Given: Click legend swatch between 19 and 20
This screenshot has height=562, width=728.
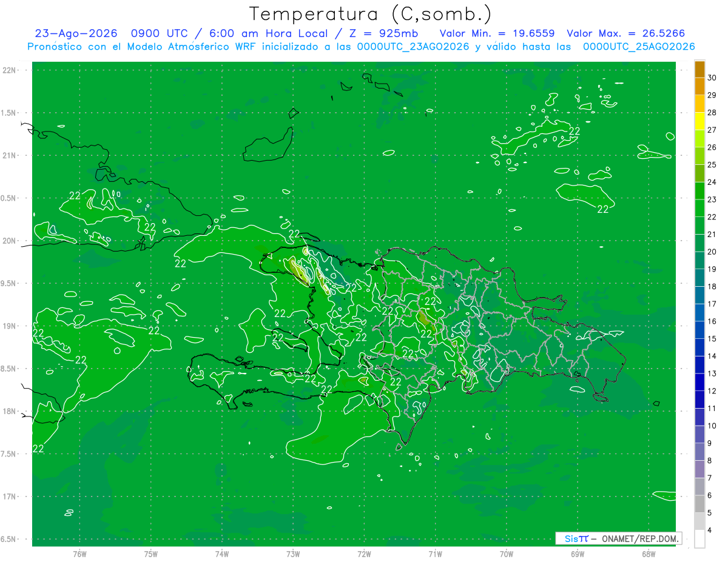Looking at the screenshot, I should tap(699, 260).
